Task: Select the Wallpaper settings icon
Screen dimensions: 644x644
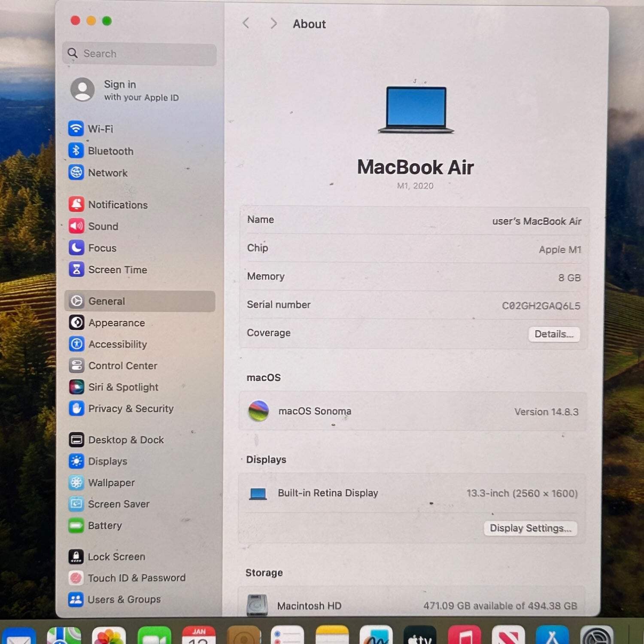Action: (76, 483)
